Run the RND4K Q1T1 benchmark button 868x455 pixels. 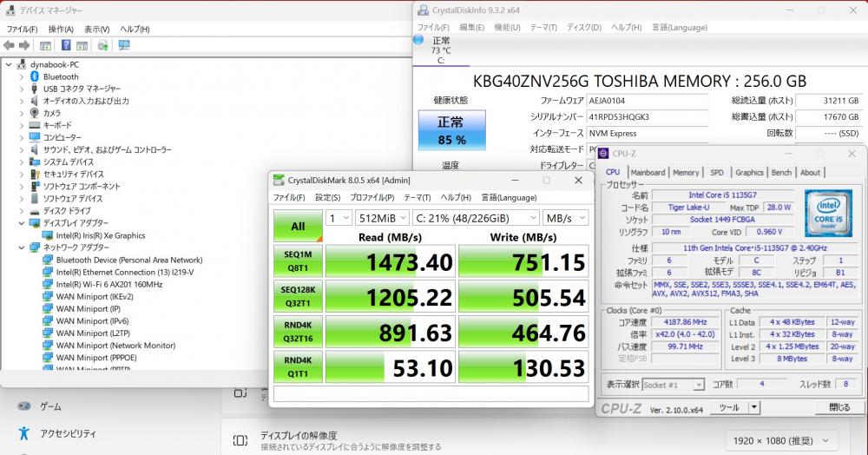(x=298, y=367)
